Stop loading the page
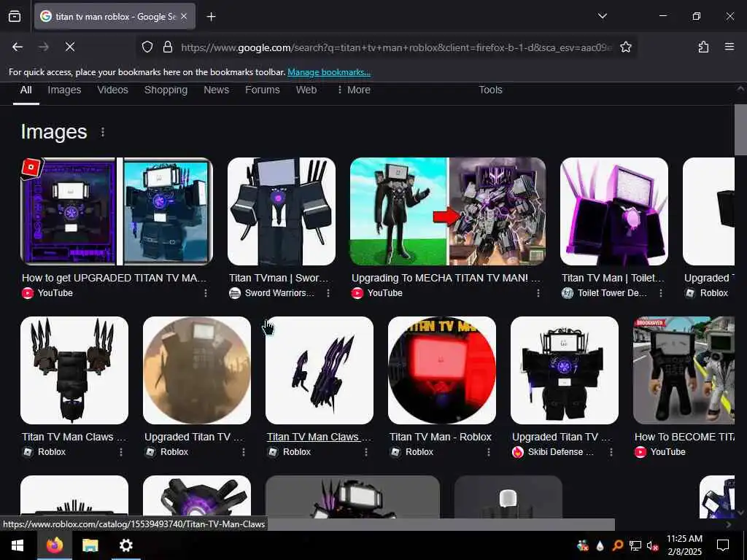Screen dimensions: 747x560 tap(69, 47)
